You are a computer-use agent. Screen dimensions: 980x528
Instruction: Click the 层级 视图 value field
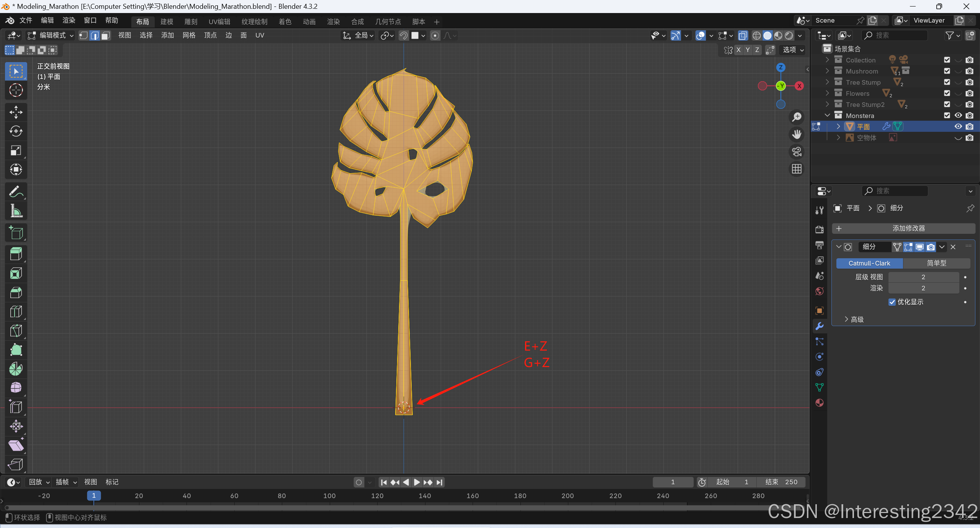tap(923, 277)
